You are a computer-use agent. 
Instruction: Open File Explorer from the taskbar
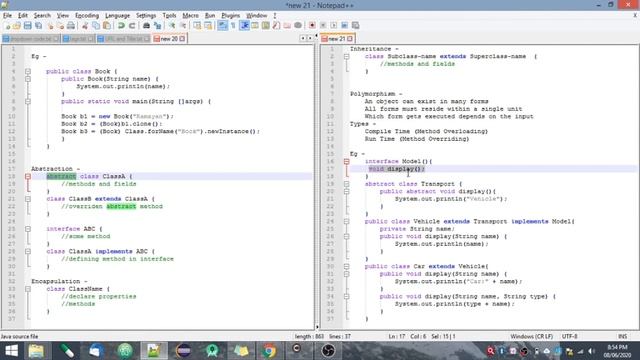(x=36, y=351)
